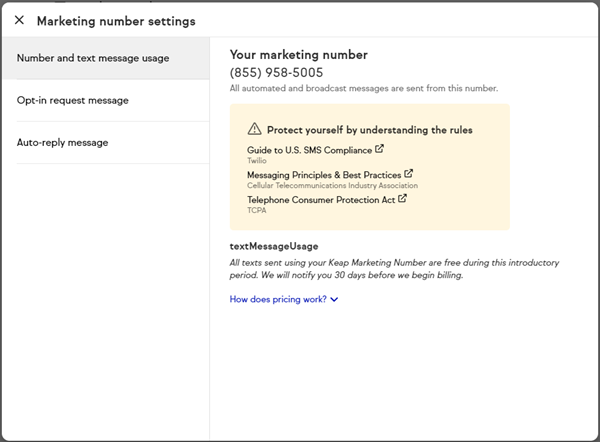Expand the How does pricing work? section
Viewport: 600px width, 442px height.
(278, 298)
